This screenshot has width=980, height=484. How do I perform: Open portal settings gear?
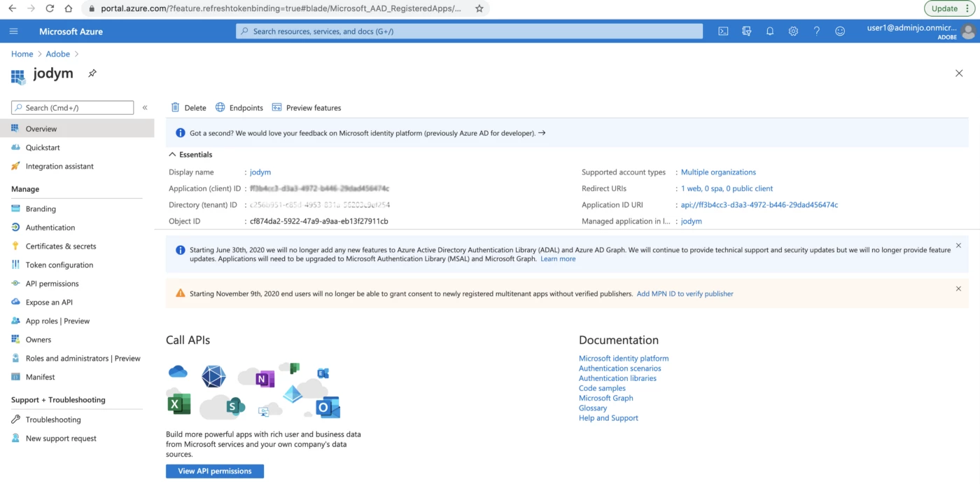tap(793, 32)
